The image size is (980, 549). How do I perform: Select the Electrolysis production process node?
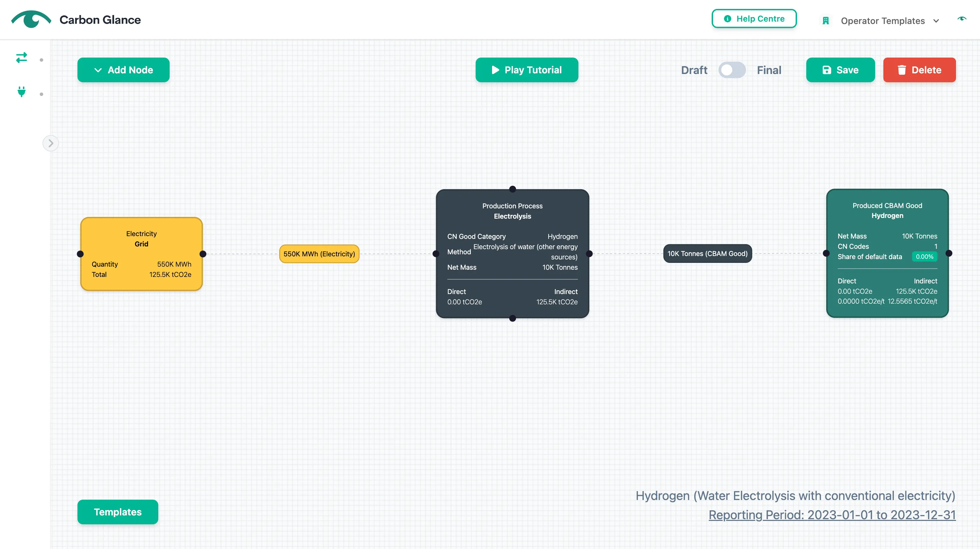(513, 254)
